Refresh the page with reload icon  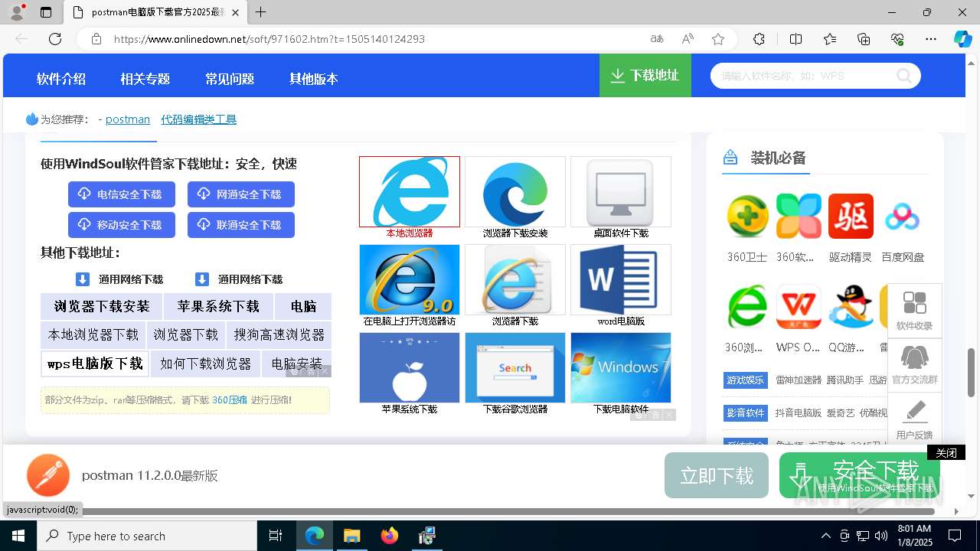(x=55, y=39)
